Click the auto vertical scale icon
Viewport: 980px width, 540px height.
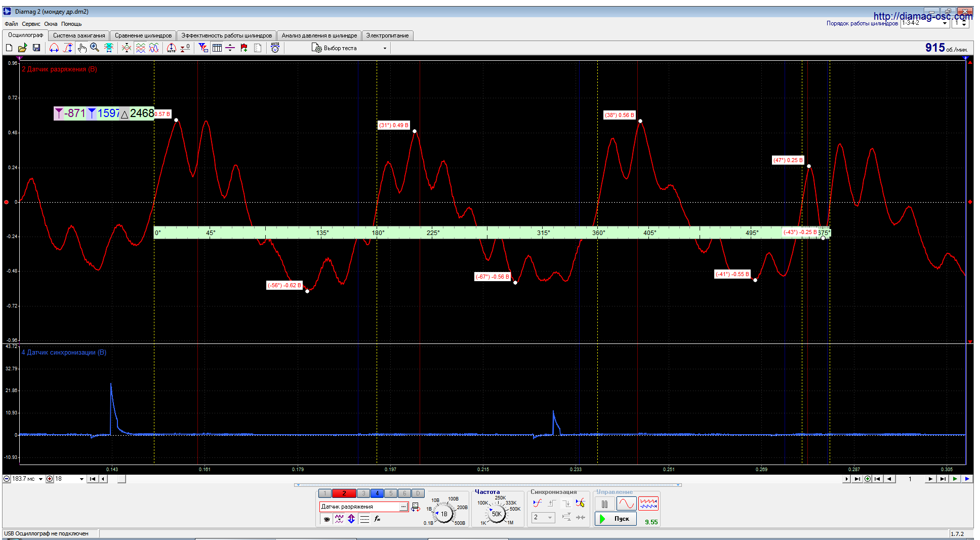coord(172,48)
